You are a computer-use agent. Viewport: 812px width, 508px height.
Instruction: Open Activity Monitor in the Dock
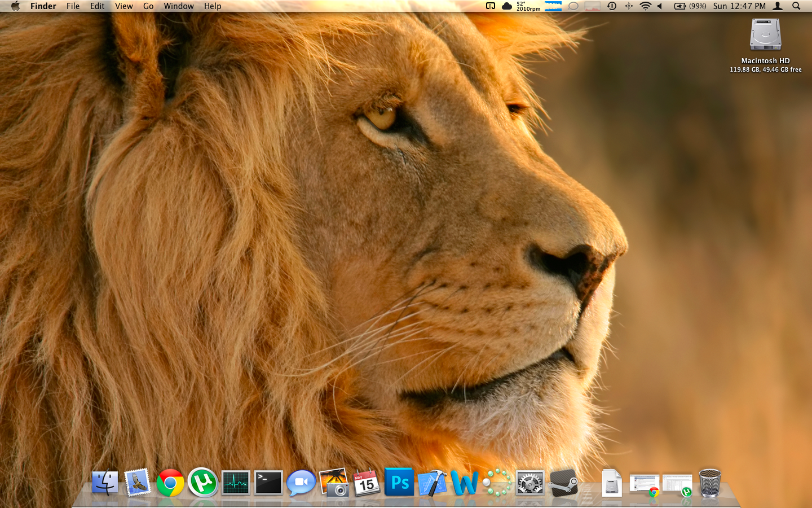click(236, 483)
